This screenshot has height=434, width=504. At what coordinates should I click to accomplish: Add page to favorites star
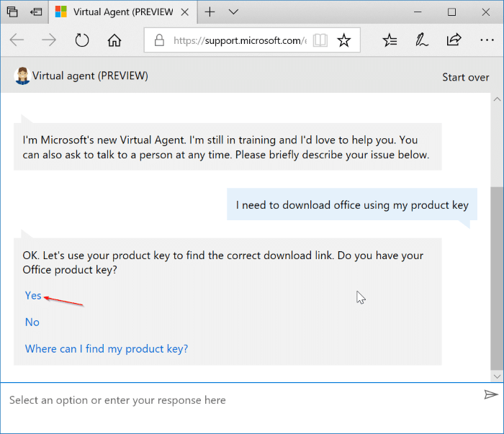(344, 40)
